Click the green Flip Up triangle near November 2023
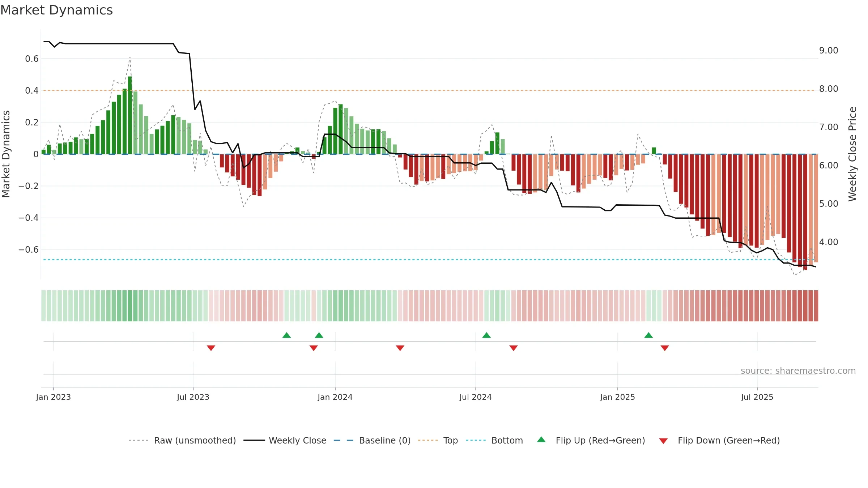868x488 pixels. 286,335
